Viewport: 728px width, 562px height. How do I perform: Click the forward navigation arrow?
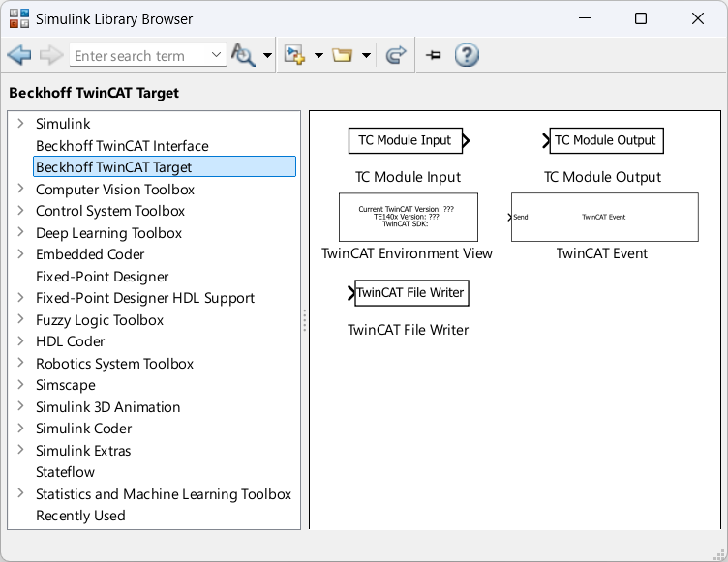coord(51,55)
